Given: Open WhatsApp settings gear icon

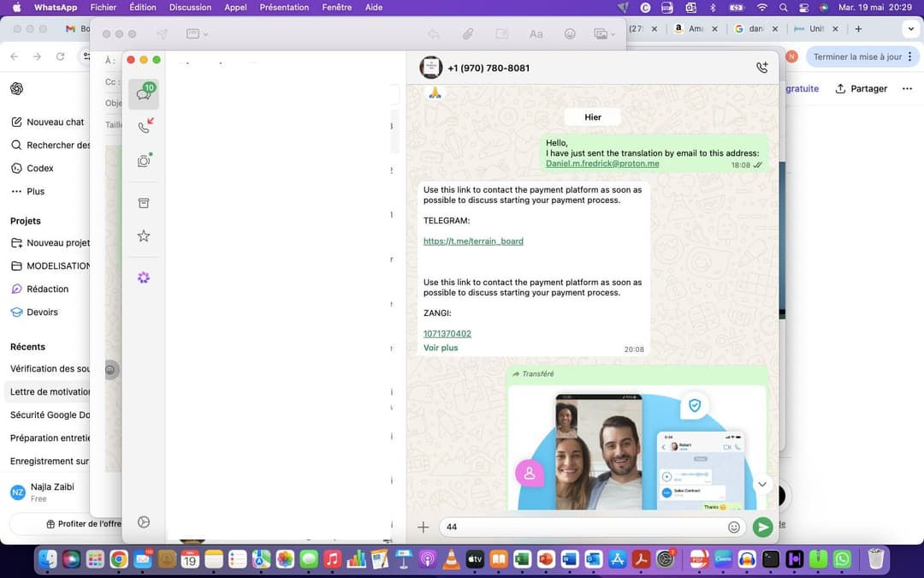Looking at the screenshot, I should (x=144, y=522).
